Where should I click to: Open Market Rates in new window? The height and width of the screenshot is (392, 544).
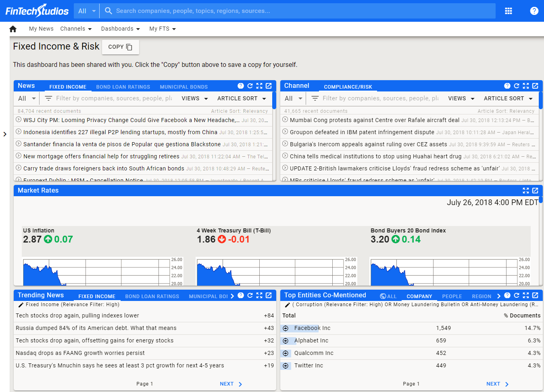click(x=535, y=191)
